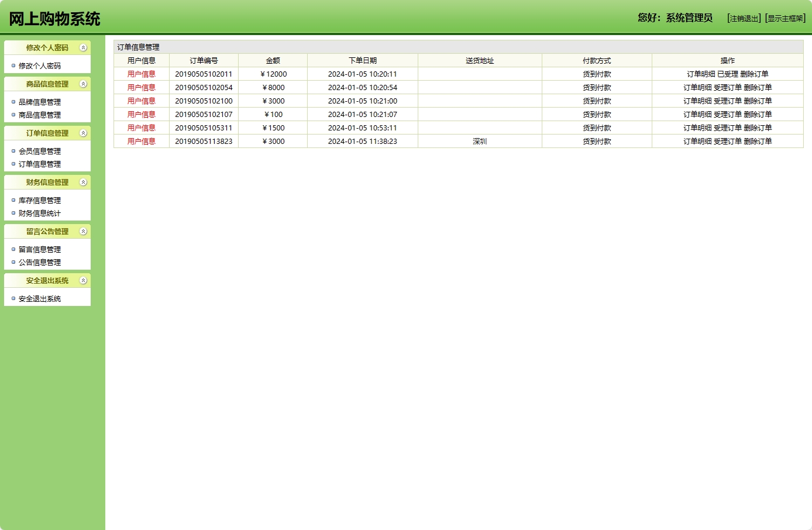Select order number cell 20190505113823
The height and width of the screenshot is (530, 812).
coord(204,142)
